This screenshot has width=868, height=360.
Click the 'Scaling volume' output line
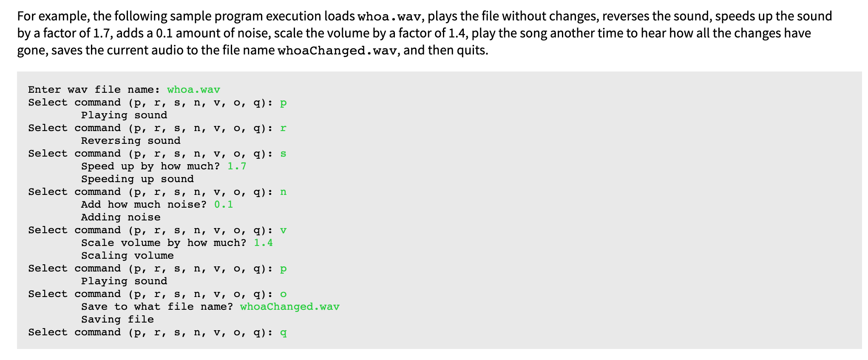(128, 255)
